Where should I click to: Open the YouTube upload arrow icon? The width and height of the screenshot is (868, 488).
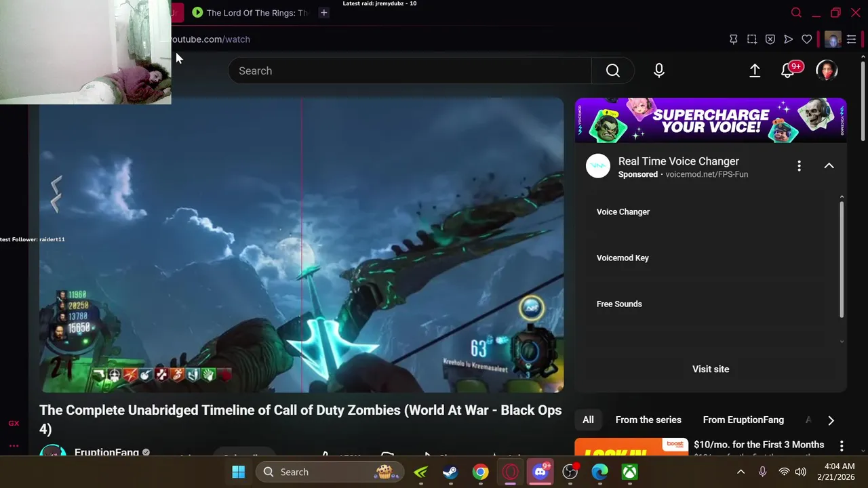tap(755, 70)
